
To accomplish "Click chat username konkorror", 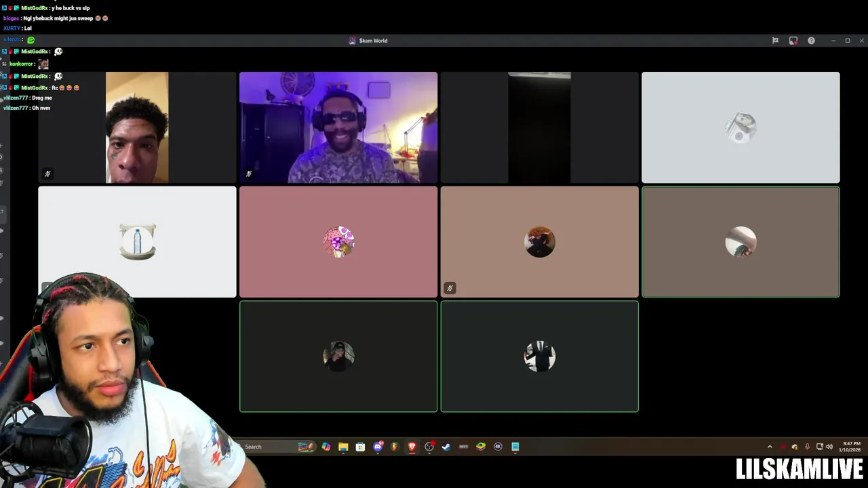I will pos(21,64).
